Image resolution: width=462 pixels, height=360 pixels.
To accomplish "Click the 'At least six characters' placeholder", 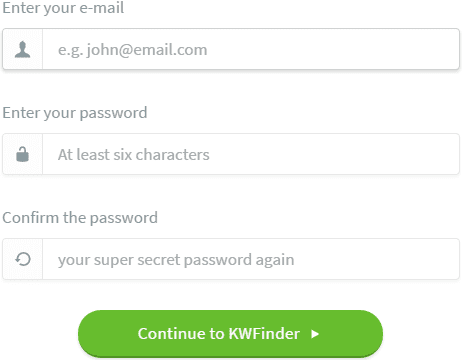I will (x=134, y=155).
